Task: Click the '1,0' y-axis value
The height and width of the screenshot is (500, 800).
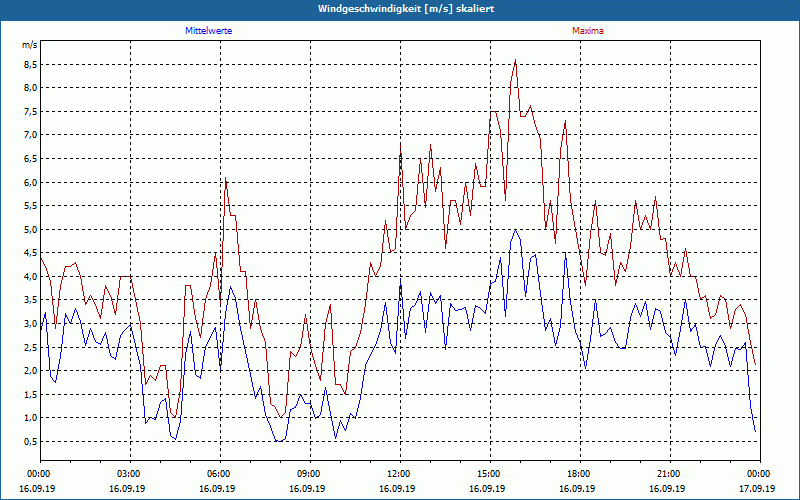Action: 31,418
